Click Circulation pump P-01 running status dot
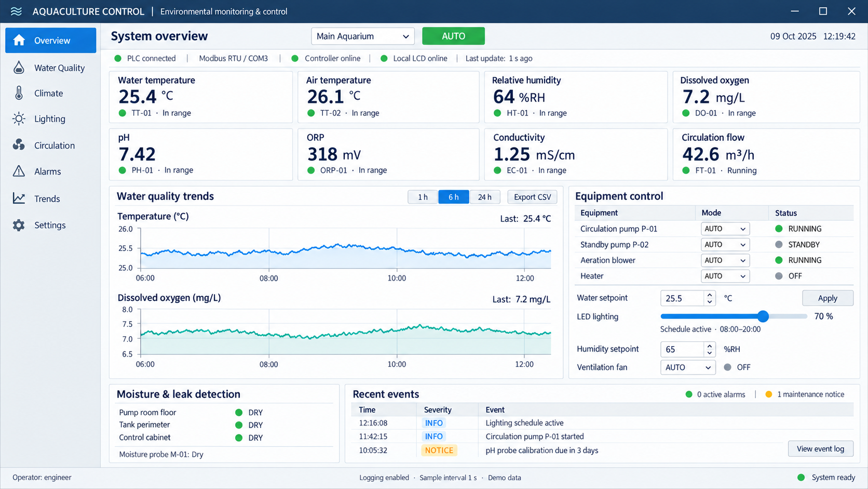The height and width of the screenshot is (489, 868). point(779,229)
